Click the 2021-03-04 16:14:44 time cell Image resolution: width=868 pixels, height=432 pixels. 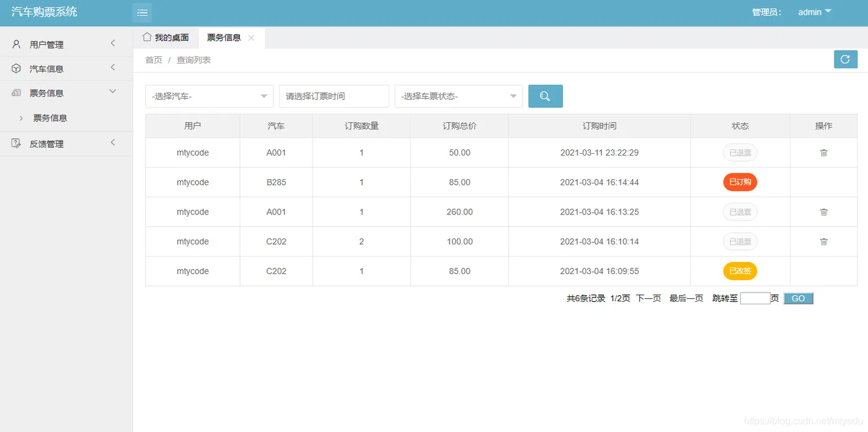point(600,182)
